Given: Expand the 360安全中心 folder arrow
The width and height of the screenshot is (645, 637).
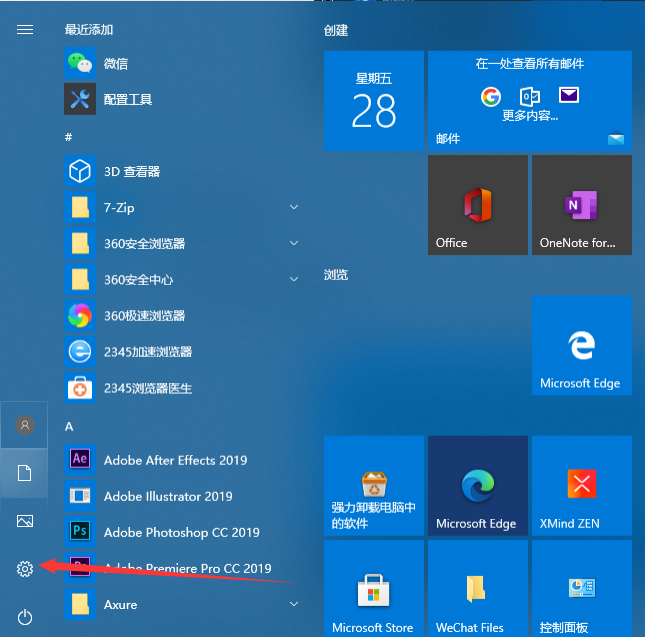Looking at the screenshot, I should (294, 280).
